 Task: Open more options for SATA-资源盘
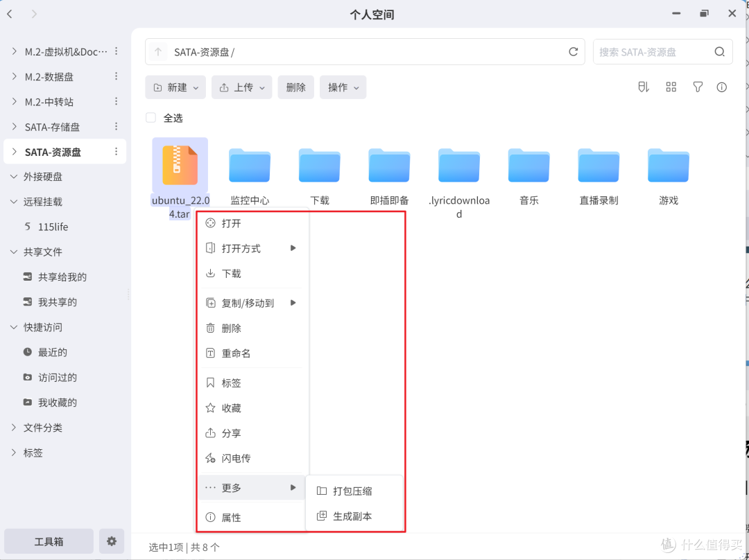click(116, 152)
